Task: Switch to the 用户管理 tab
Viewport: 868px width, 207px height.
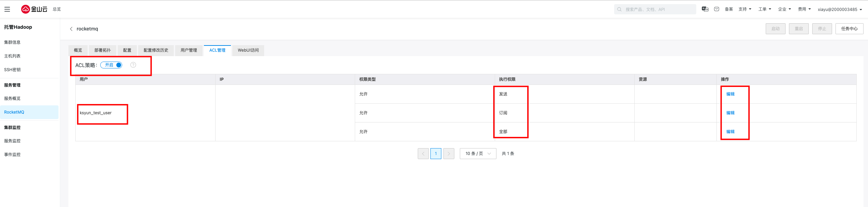Action: pyautogui.click(x=189, y=50)
